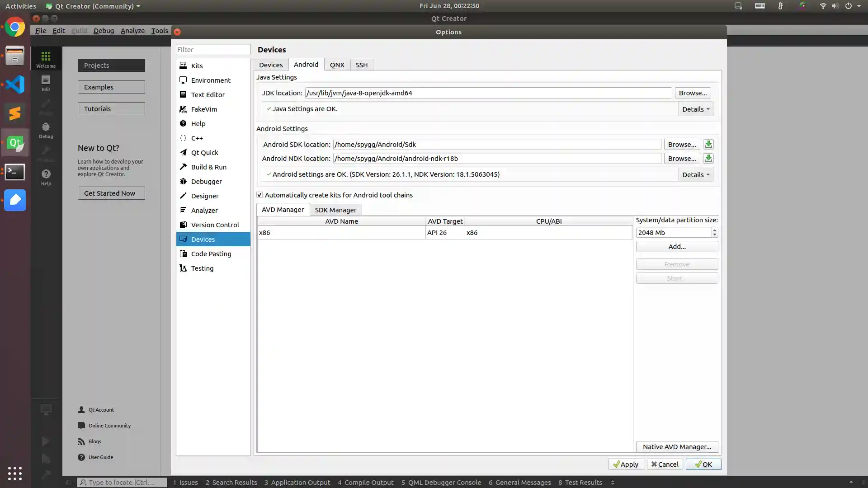The image size is (868, 488).
Task: Navigate to Debugger settings
Action: 206,181
